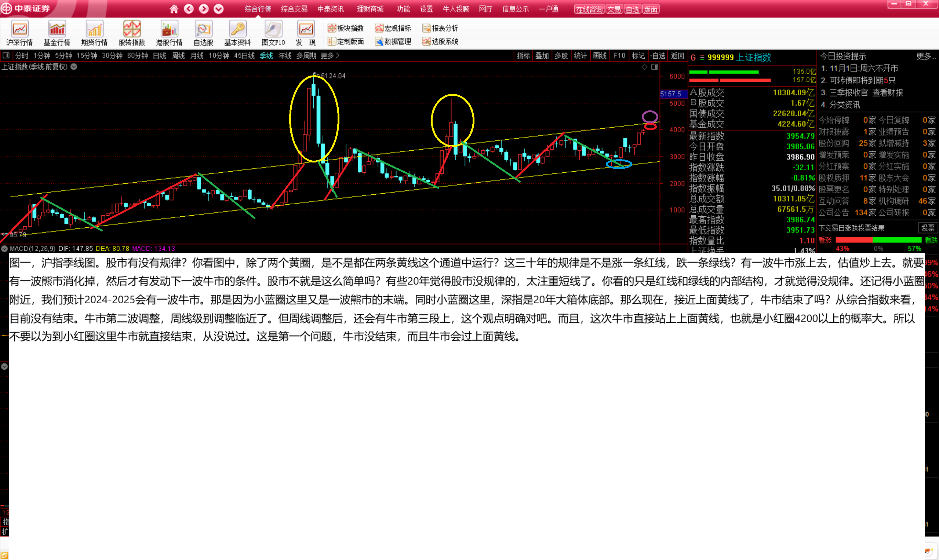
Task: Click the 基本资料 key icon
Action: [237, 29]
